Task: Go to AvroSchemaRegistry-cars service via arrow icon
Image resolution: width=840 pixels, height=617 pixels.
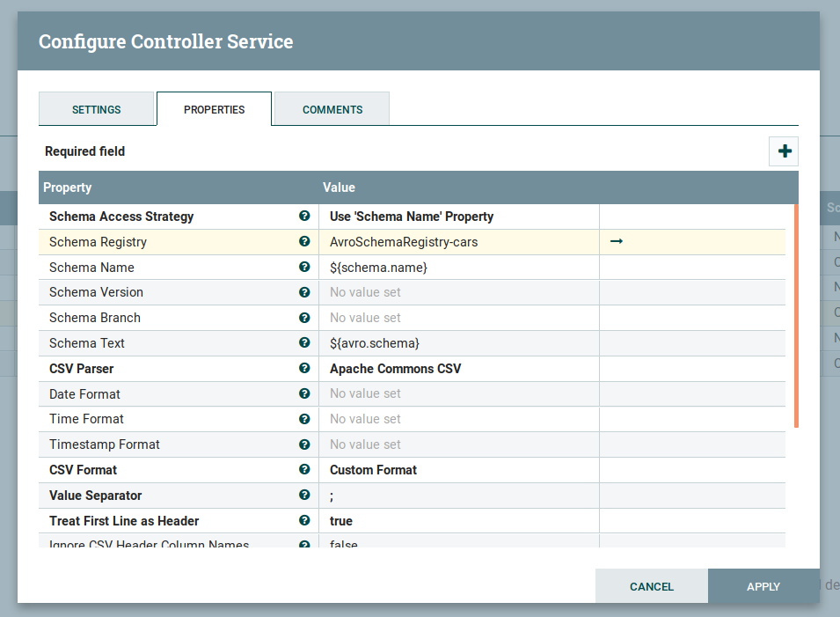Action: pos(616,241)
